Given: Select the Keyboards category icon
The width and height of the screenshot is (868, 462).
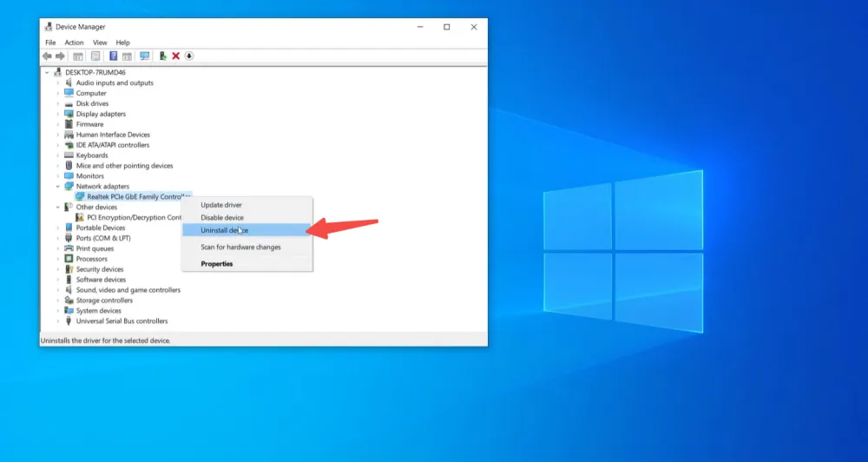Looking at the screenshot, I should pyautogui.click(x=69, y=155).
